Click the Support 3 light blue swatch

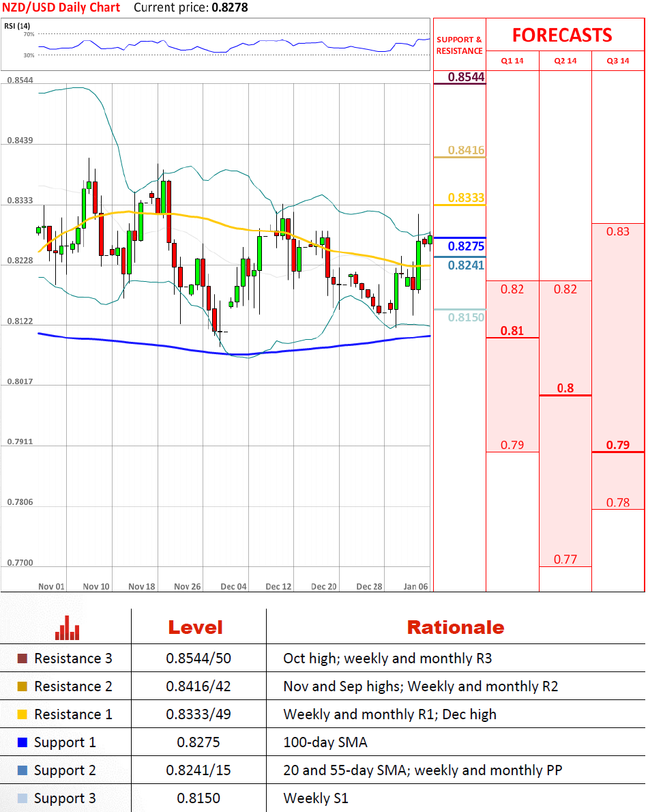[x=23, y=798]
